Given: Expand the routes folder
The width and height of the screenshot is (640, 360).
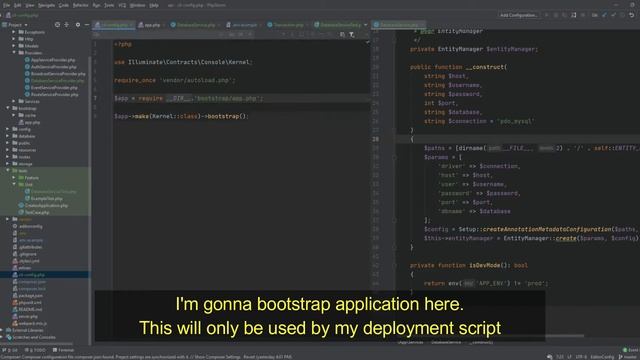Looking at the screenshot, I should tap(8, 157).
